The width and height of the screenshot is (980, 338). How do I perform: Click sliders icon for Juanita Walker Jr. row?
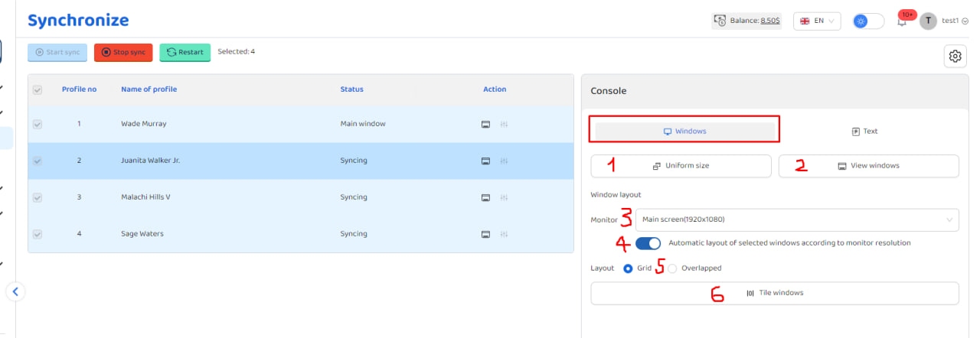[x=504, y=161]
